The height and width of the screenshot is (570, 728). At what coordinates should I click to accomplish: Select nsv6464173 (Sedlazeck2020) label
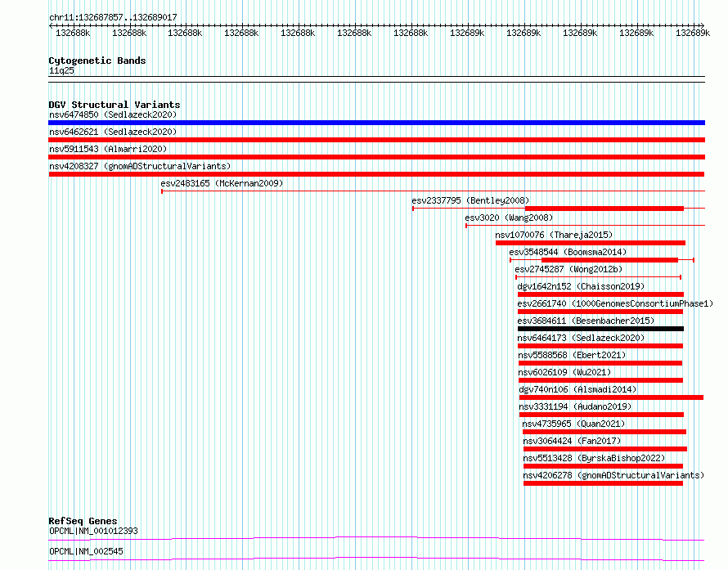click(x=581, y=338)
